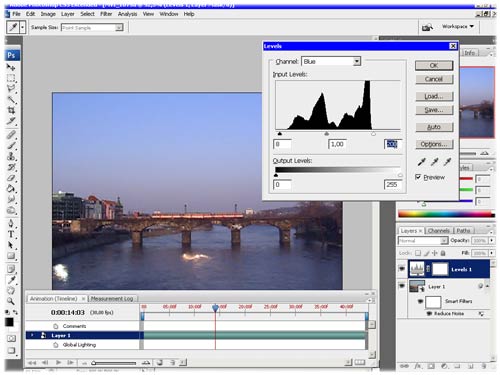The width and height of the screenshot is (500, 375).
Task: Click the Options... button
Action: point(434,144)
